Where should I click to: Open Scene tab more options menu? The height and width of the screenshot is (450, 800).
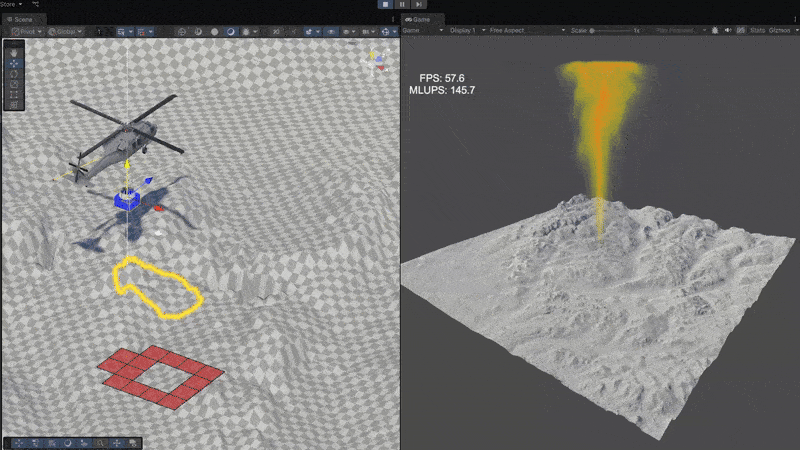[x=393, y=19]
